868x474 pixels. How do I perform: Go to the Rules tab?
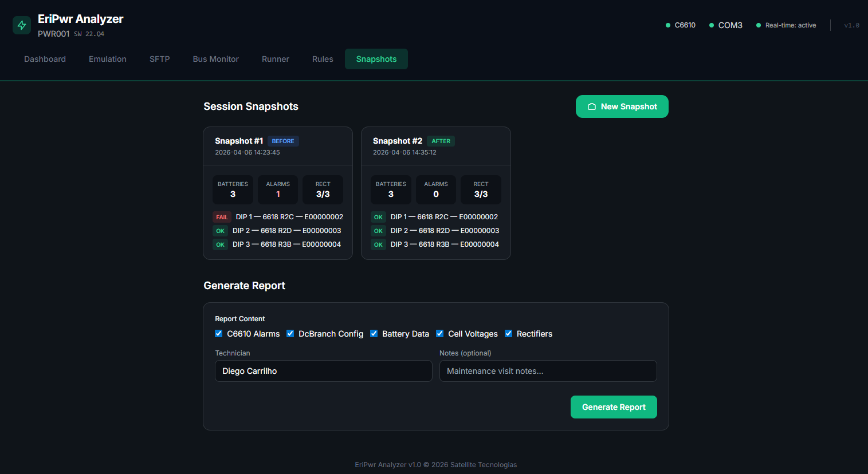(x=323, y=59)
